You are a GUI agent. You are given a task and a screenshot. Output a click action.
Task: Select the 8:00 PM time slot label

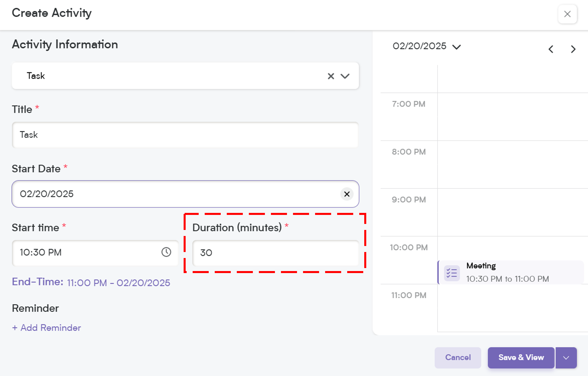[409, 152]
